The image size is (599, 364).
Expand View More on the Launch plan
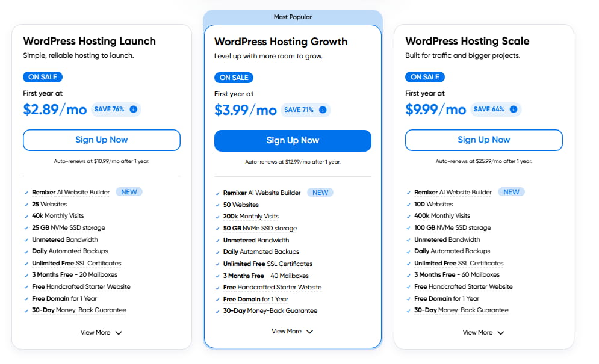[101, 332]
